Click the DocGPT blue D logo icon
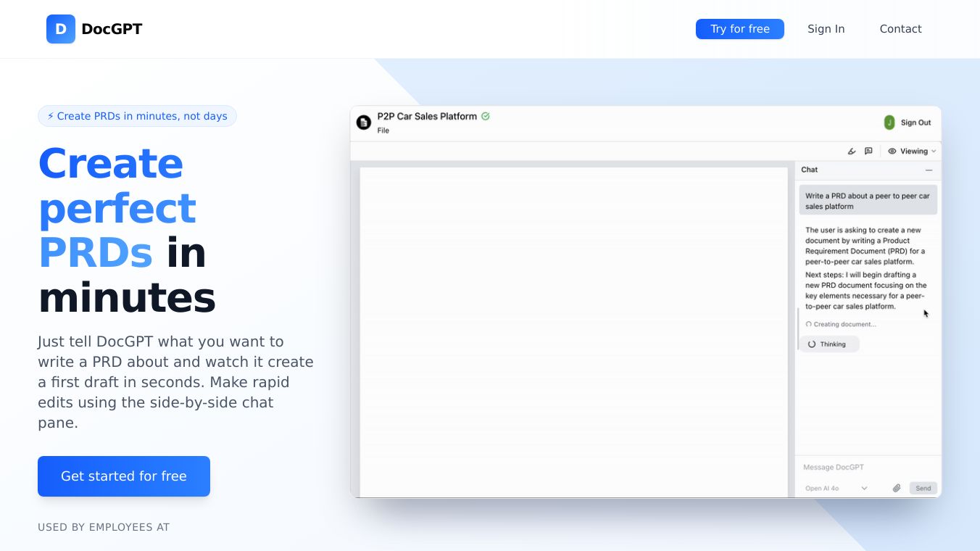Image resolution: width=980 pixels, height=551 pixels. point(61,29)
